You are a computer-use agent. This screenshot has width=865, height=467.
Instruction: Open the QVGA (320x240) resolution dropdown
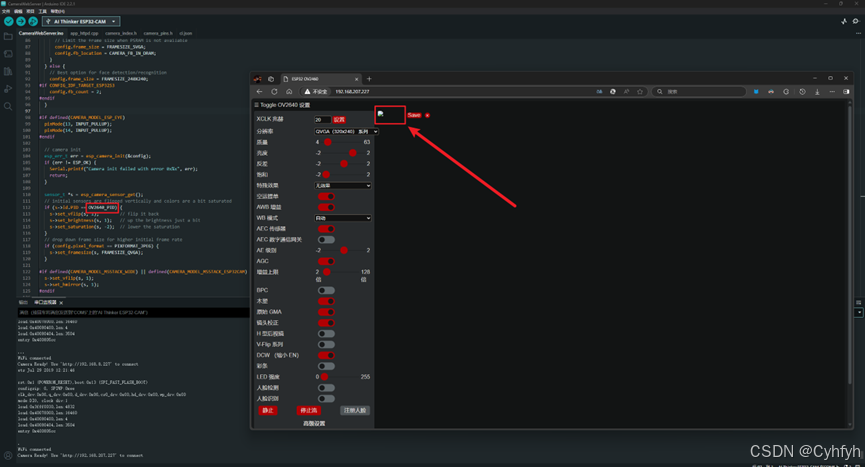pyautogui.click(x=346, y=132)
